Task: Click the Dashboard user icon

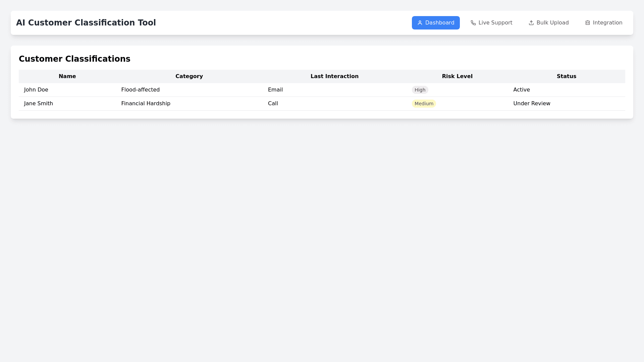Action: pyautogui.click(x=420, y=23)
